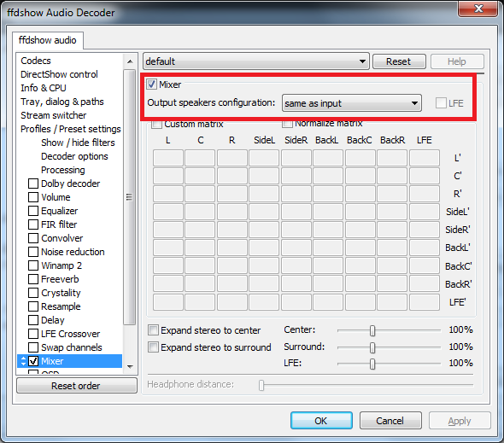Click the Center level slider handle
This screenshot has height=443, width=504.
point(372,330)
